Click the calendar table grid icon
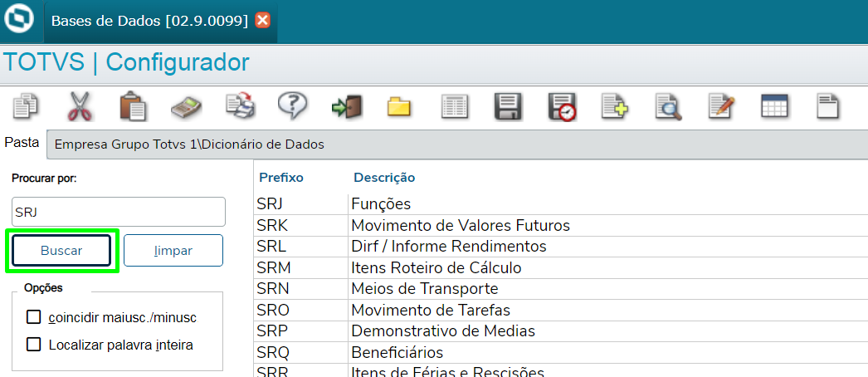868x377 pixels. [774, 106]
